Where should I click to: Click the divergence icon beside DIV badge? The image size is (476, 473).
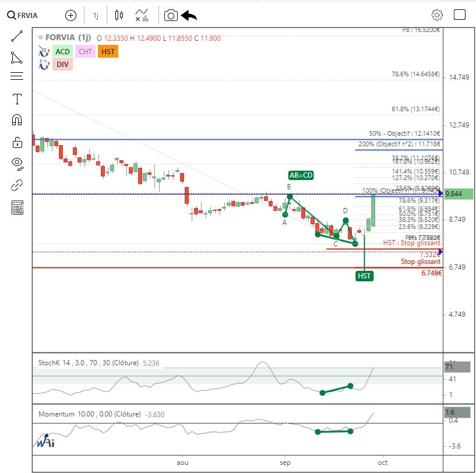coord(44,64)
